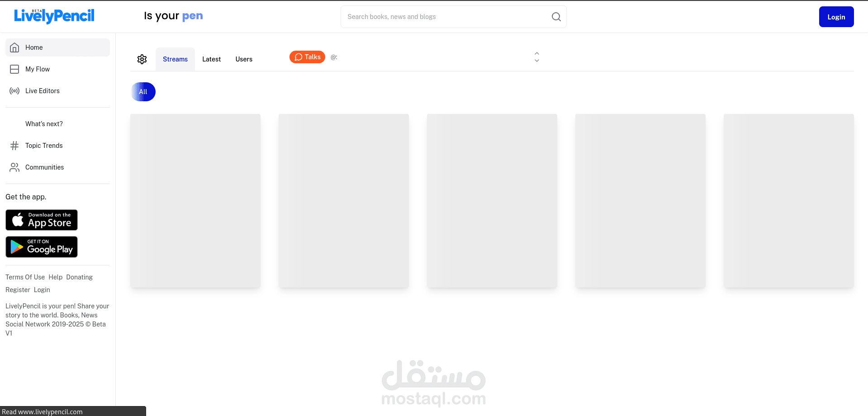Open Communities in the sidebar
The image size is (868, 416).
57,167
